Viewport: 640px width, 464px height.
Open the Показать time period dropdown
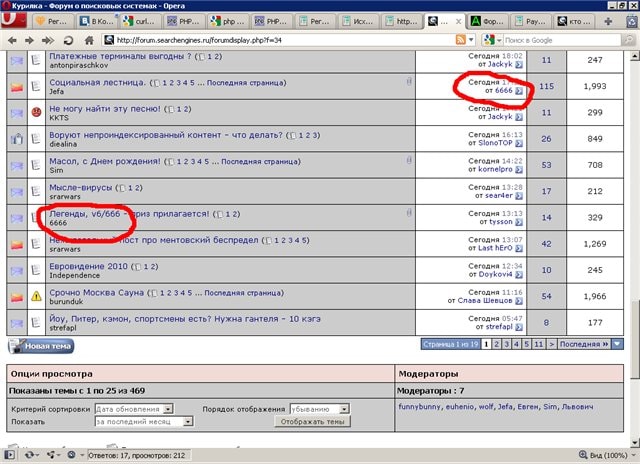coord(134,422)
